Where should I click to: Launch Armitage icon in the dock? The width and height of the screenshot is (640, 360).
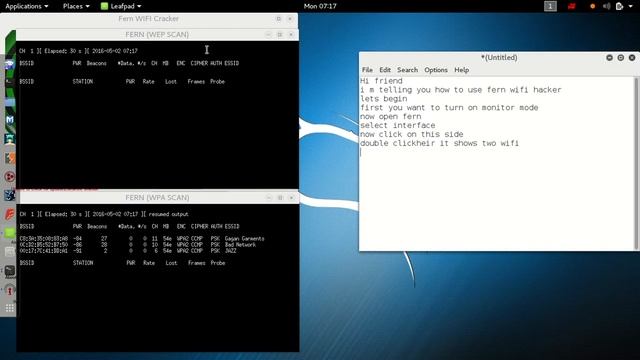coord(10,139)
